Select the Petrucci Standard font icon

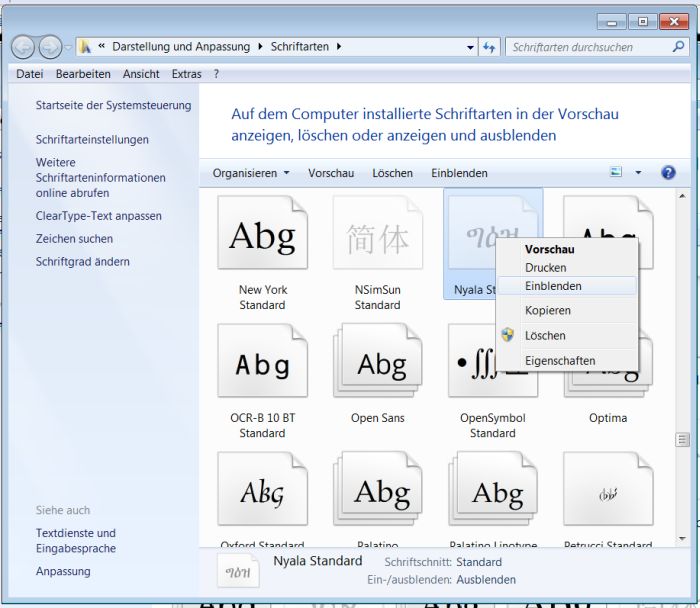pyautogui.click(x=608, y=489)
